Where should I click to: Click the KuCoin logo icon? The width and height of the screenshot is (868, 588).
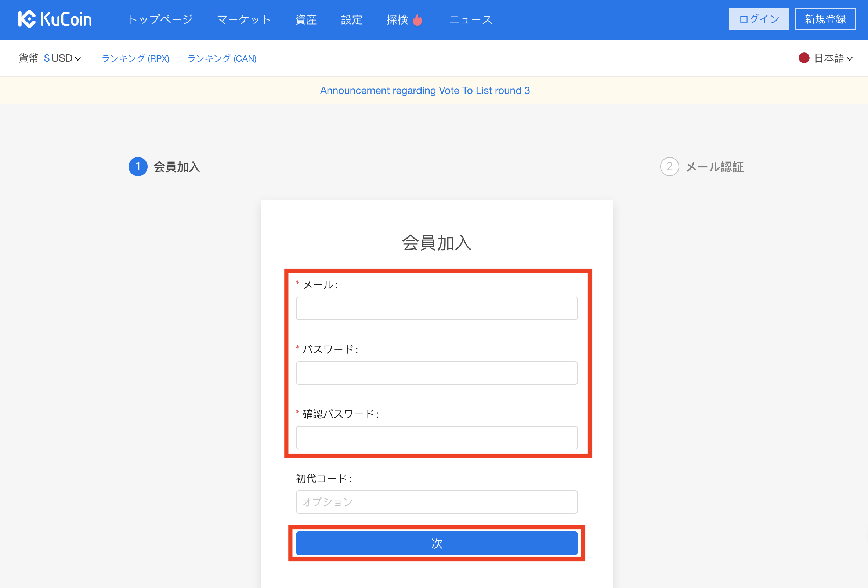click(x=27, y=19)
